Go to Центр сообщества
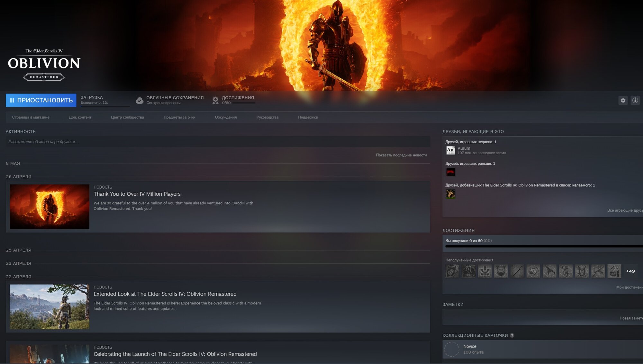643x364 pixels. click(127, 117)
